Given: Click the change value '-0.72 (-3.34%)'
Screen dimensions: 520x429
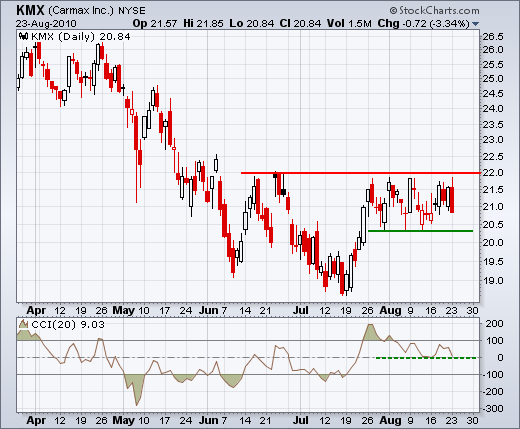Looking at the screenshot, I should (x=436, y=24).
